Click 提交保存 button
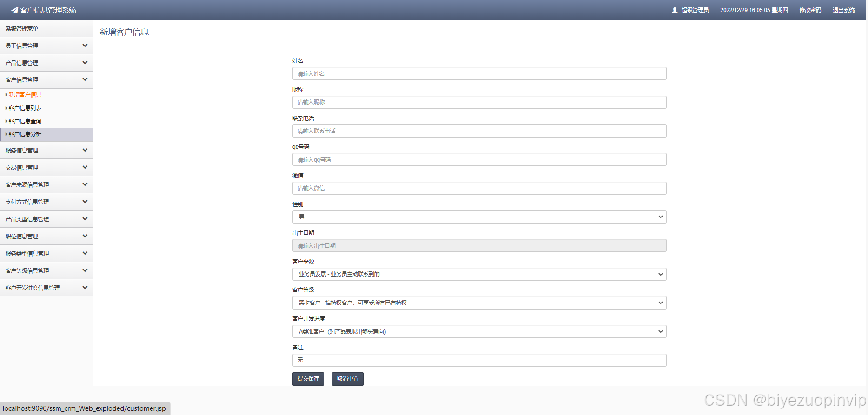The image size is (868, 415). pyautogui.click(x=308, y=379)
